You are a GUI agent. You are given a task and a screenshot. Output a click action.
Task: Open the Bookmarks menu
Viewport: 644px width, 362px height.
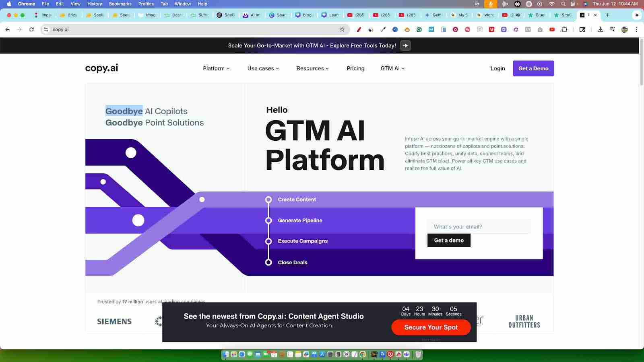point(120,4)
